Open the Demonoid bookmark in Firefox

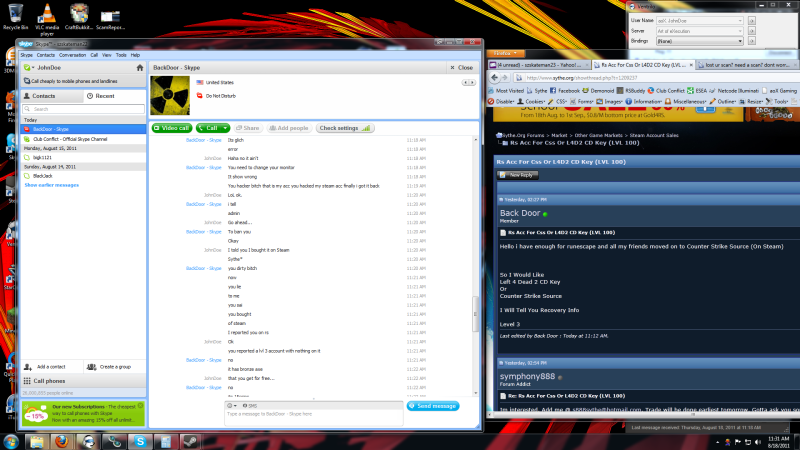pos(598,90)
